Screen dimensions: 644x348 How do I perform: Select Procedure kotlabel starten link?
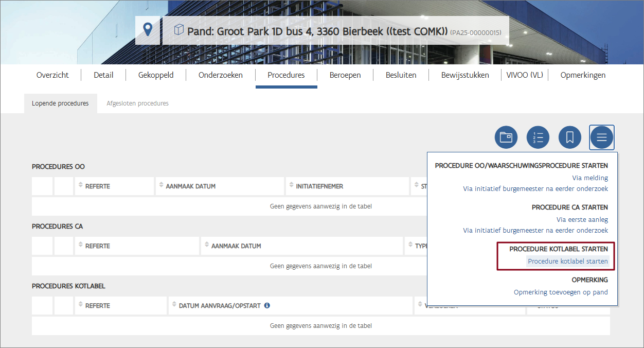pyautogui.click(x=568, y=262)
